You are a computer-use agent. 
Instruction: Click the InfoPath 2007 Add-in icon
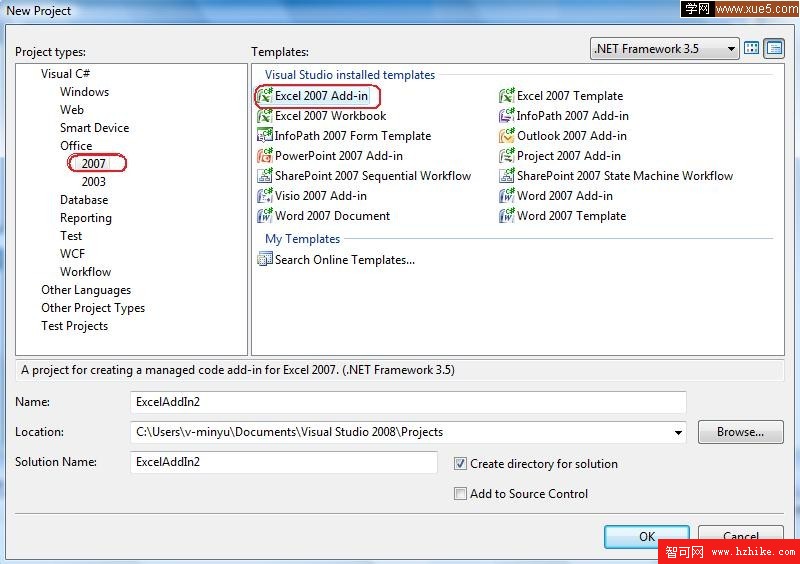click(507, 116)
